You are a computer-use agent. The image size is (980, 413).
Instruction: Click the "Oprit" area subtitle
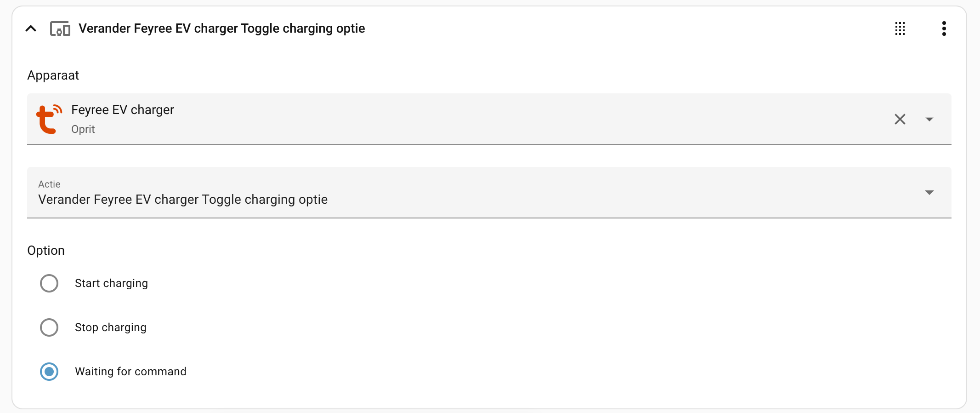[x=83, y=129]
